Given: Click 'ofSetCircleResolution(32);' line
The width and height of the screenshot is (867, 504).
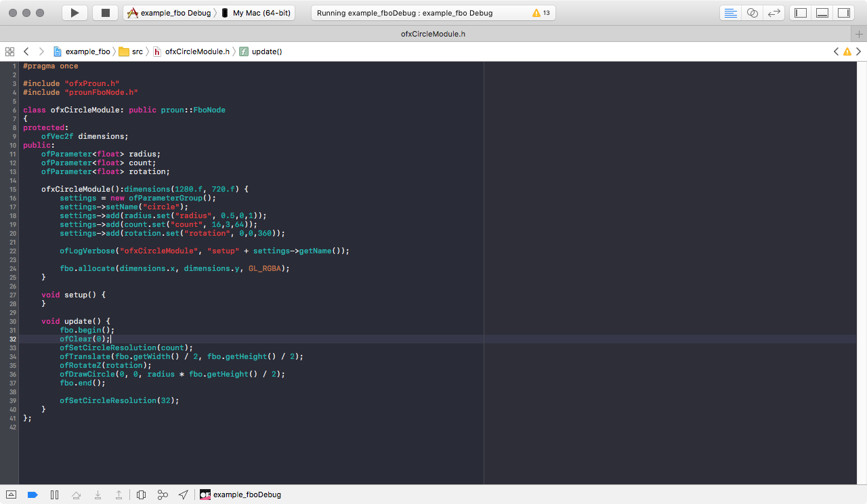Looking at the screenshot, I should (x=119, y=400).
